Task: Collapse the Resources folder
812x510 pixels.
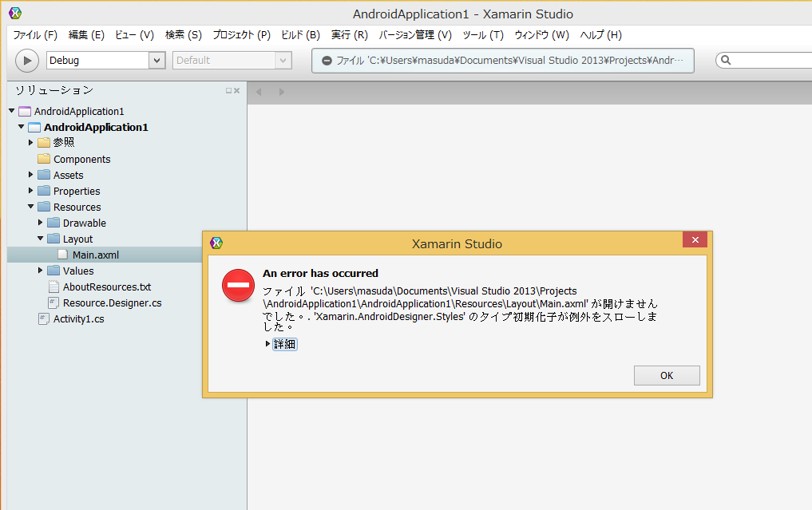Action: (x=31, y=207)
